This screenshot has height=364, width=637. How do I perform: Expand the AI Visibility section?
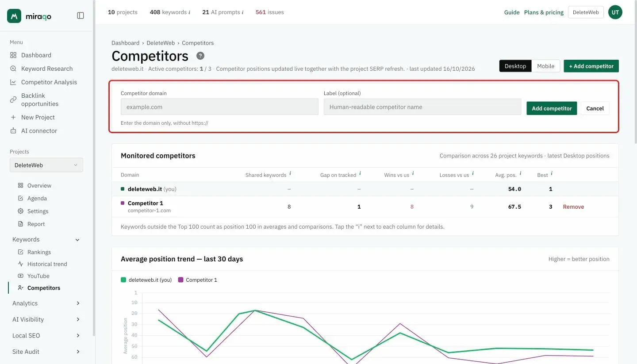[x=78, y=319]
